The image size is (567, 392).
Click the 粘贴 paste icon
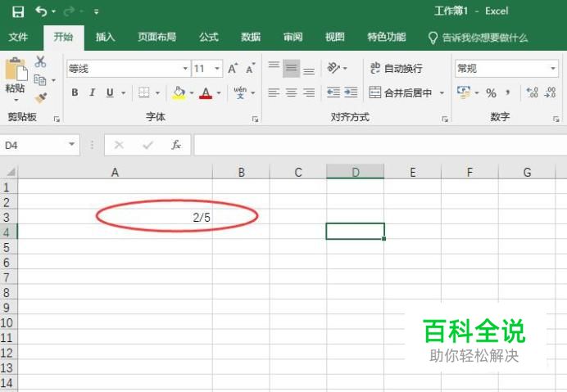[16, 69]
